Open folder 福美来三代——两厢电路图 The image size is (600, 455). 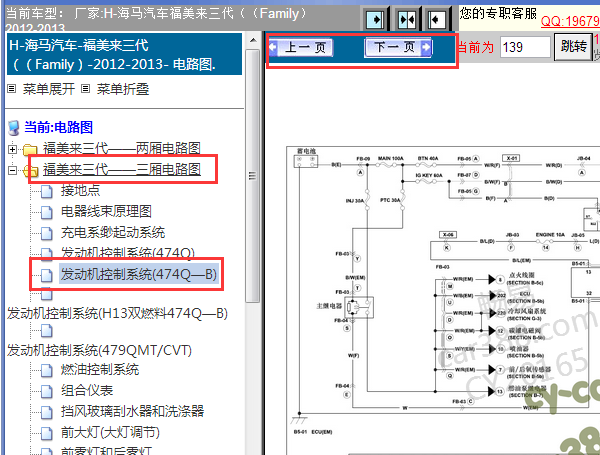122,148
